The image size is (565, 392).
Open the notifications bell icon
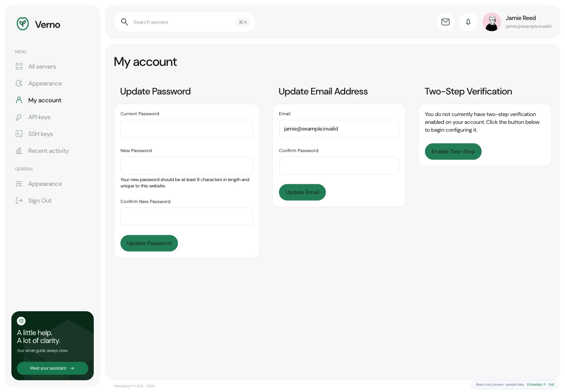468,22
